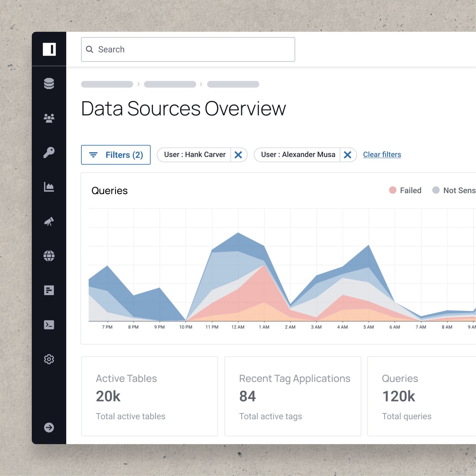Select the key icon in sidebar
The width and height of the screenshot is (476, 476).
tap(49, 152)
